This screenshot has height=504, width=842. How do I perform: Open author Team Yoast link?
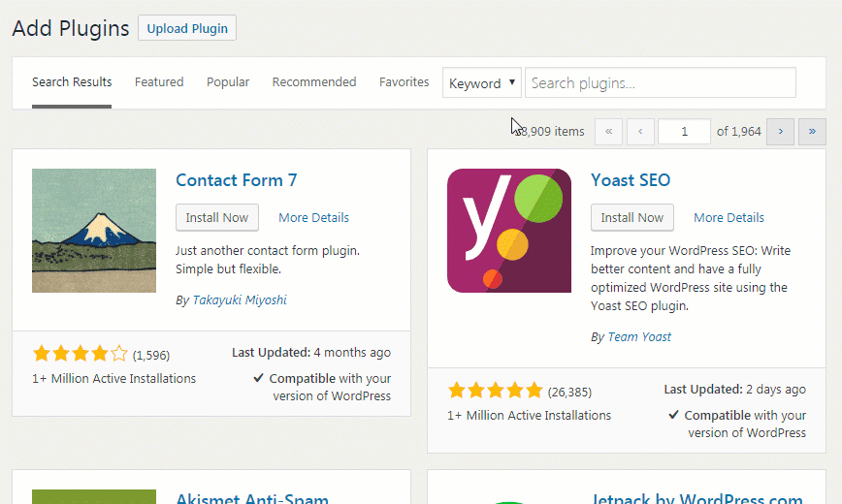639,337
